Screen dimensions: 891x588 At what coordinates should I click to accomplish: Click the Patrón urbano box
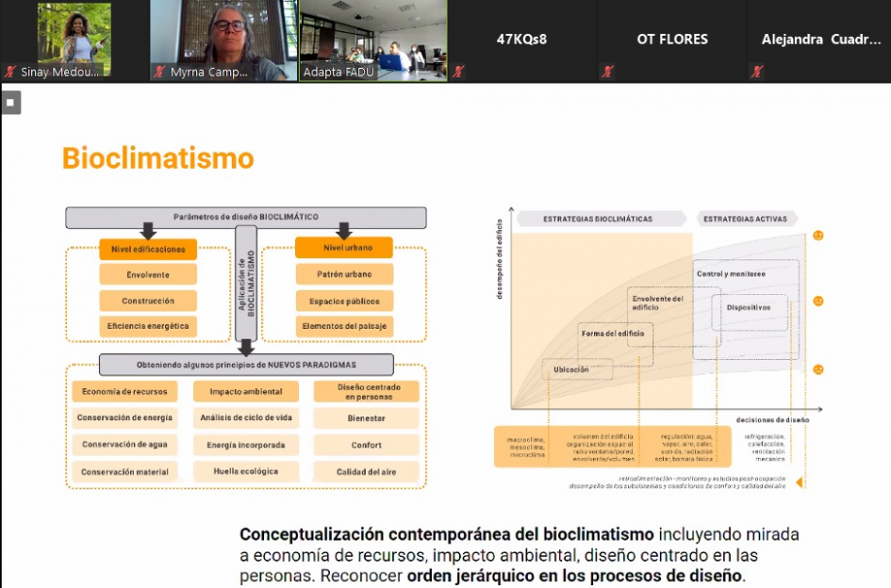[x=344, y=274]
